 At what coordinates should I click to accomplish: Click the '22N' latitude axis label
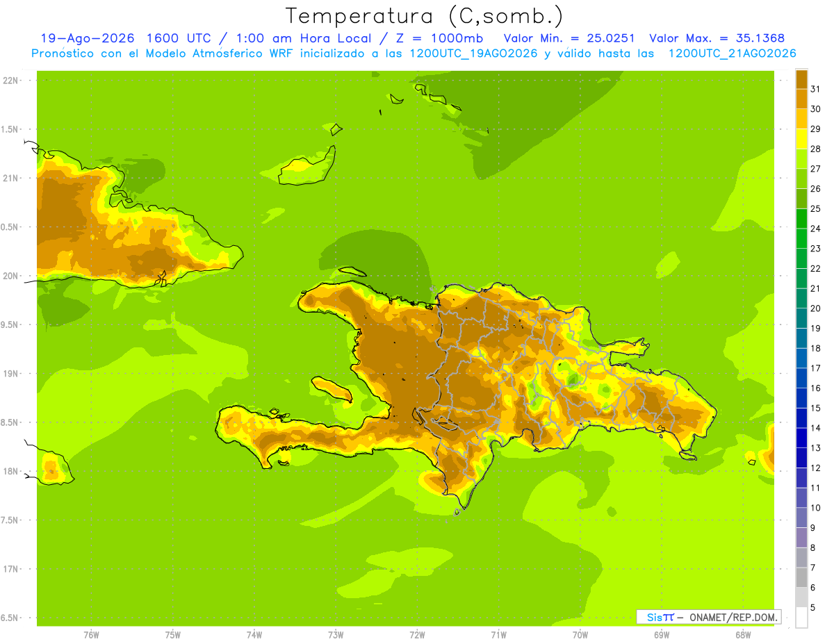click(10, 81)
